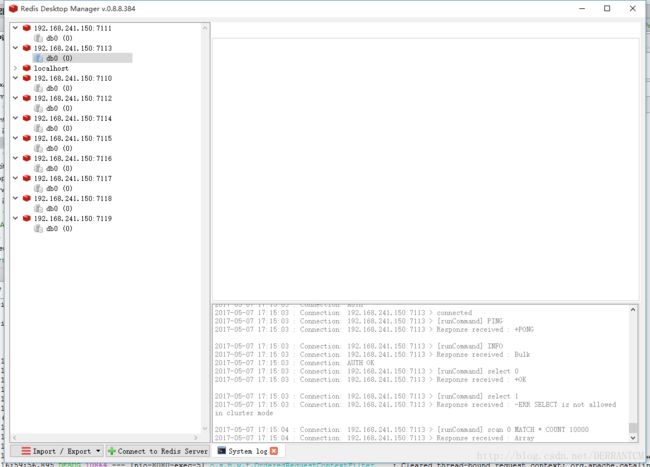Click the red server icon for localhost
The width and height of the screenshot is (650, 467).
[x=27, y=68]
